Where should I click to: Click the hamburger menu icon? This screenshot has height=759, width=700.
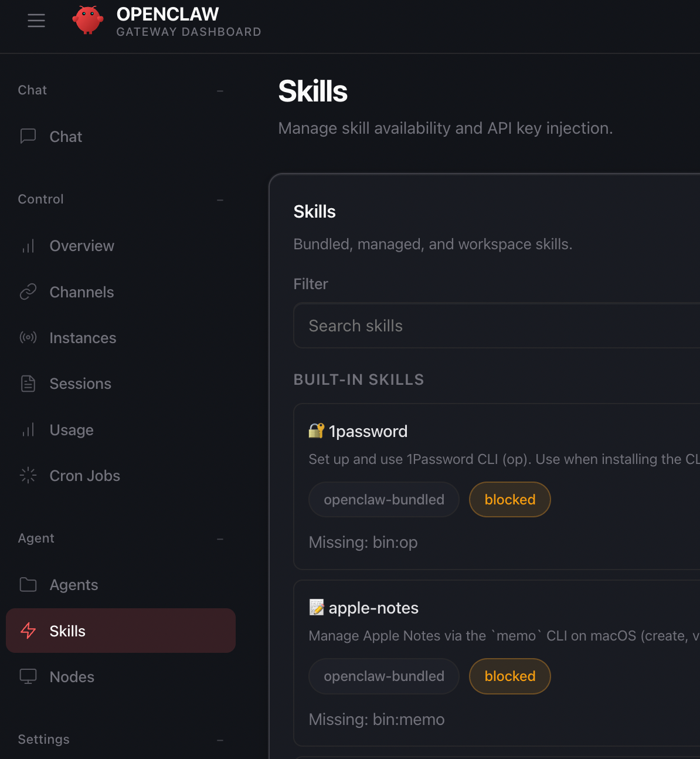(36, 21)
